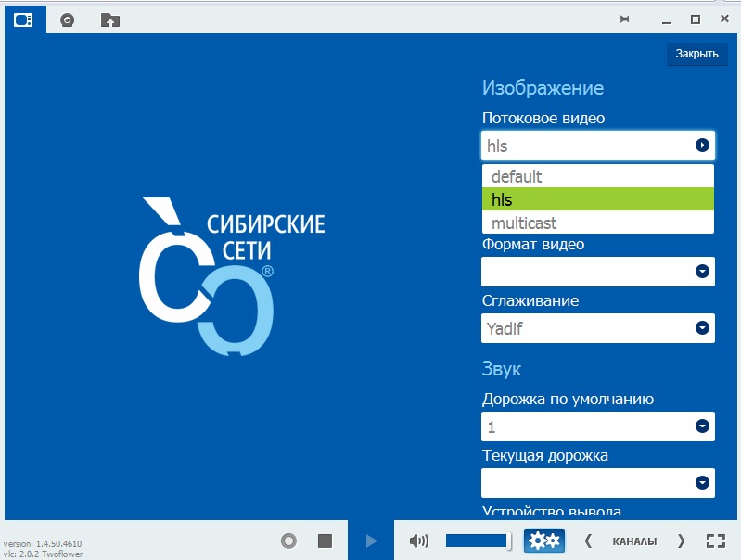Open the Текущая дорожка dropdown
Image resolution: width=741 pixels, height=560 pixels.
pyautogui.click(x=598, y=482)
